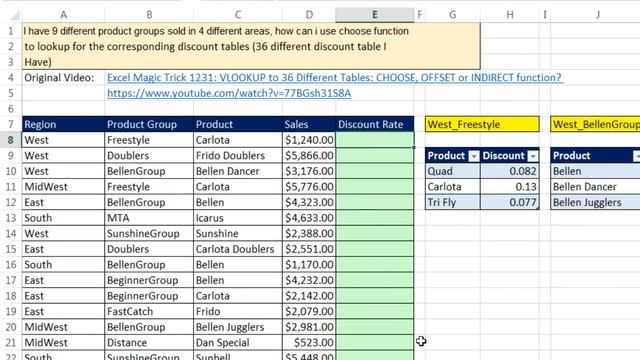Click the 0.077 discount value
Image resolution: width=640 pixels, height=360 pixels.
(510, 202)
